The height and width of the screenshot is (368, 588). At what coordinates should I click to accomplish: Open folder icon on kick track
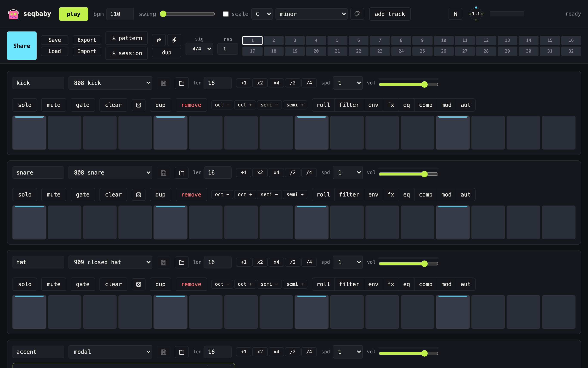coord(182,83)
